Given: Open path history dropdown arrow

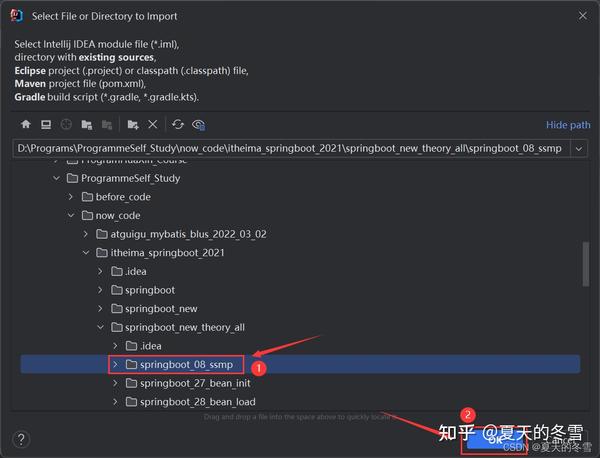Looking at the screenshot, I should [579, 148].
